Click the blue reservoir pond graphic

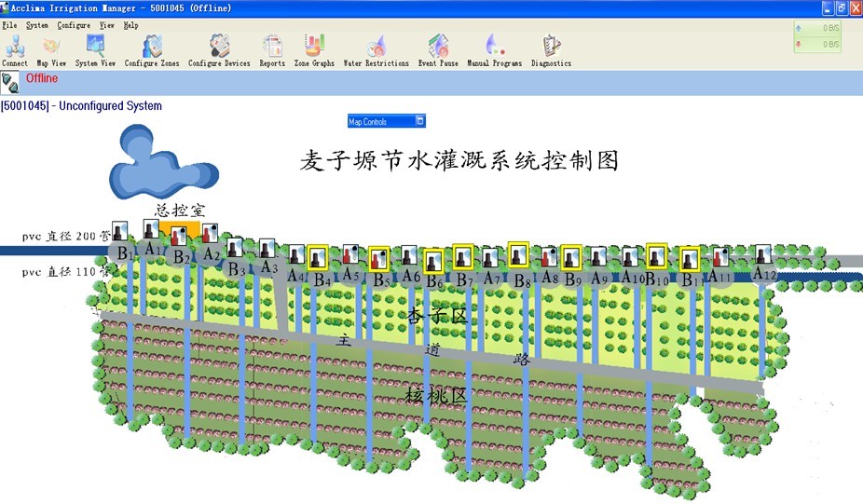(x=162, y=163)
